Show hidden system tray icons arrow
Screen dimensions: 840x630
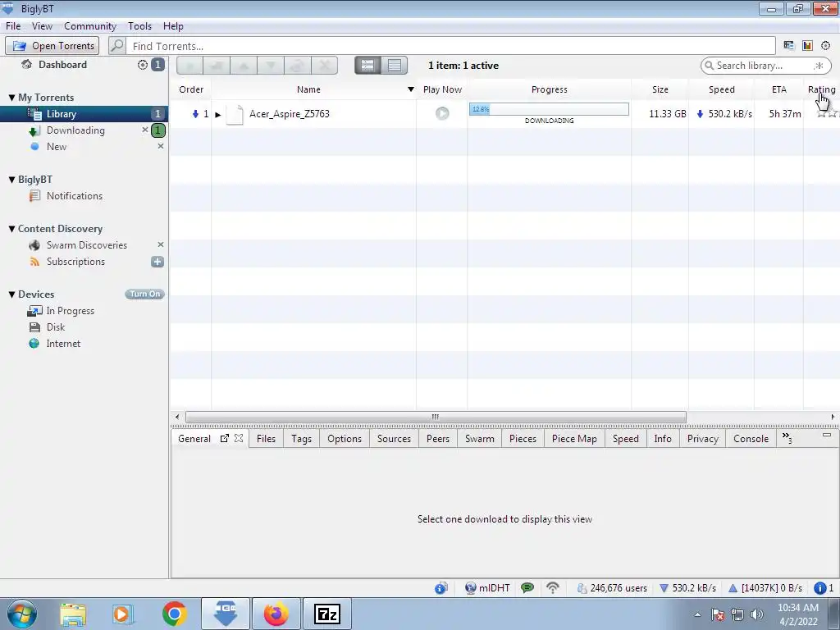(x=697, y=614)
